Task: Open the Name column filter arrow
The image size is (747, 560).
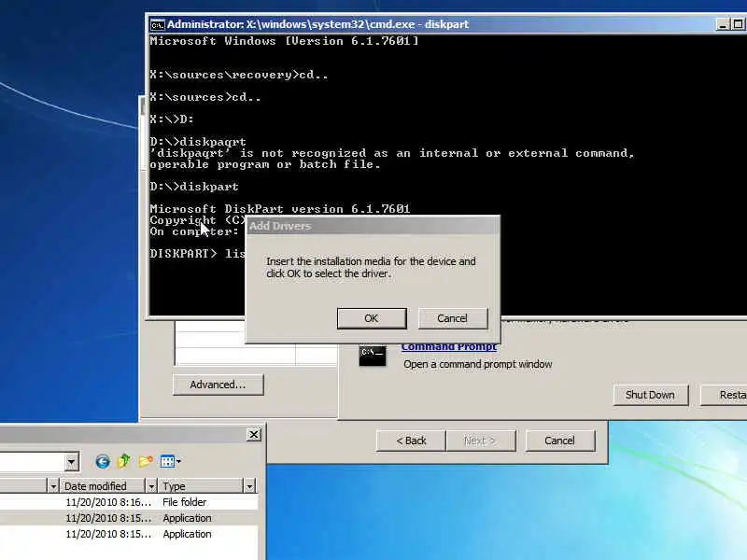Action: click(x=53, y=485)
